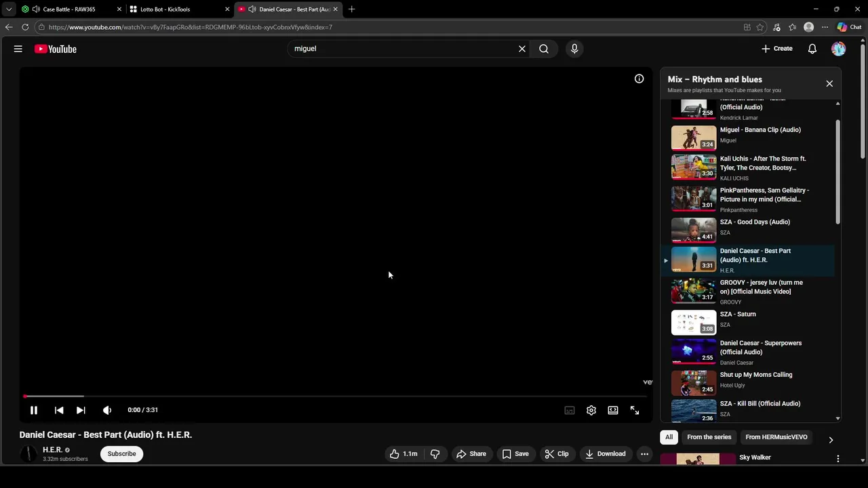Select the From the series chip
868x488 pixels.
709,437
